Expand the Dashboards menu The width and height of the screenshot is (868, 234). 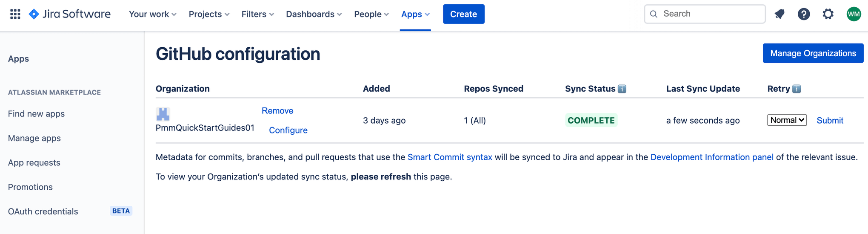point(314,14)
